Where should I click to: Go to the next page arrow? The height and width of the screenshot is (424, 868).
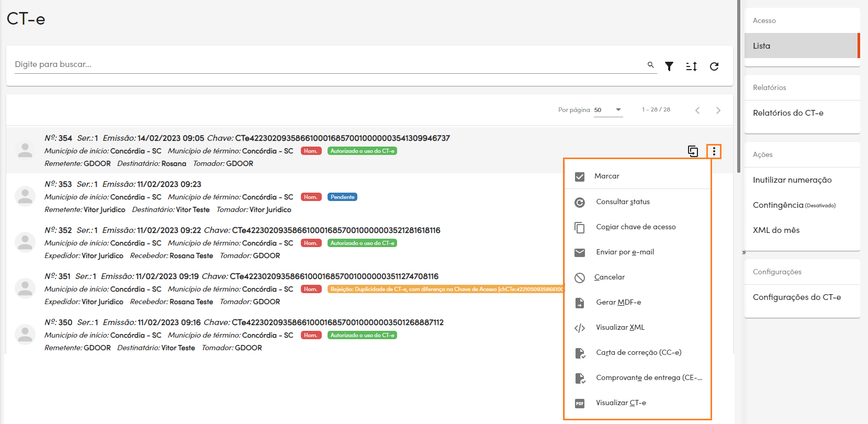(718, 110)
